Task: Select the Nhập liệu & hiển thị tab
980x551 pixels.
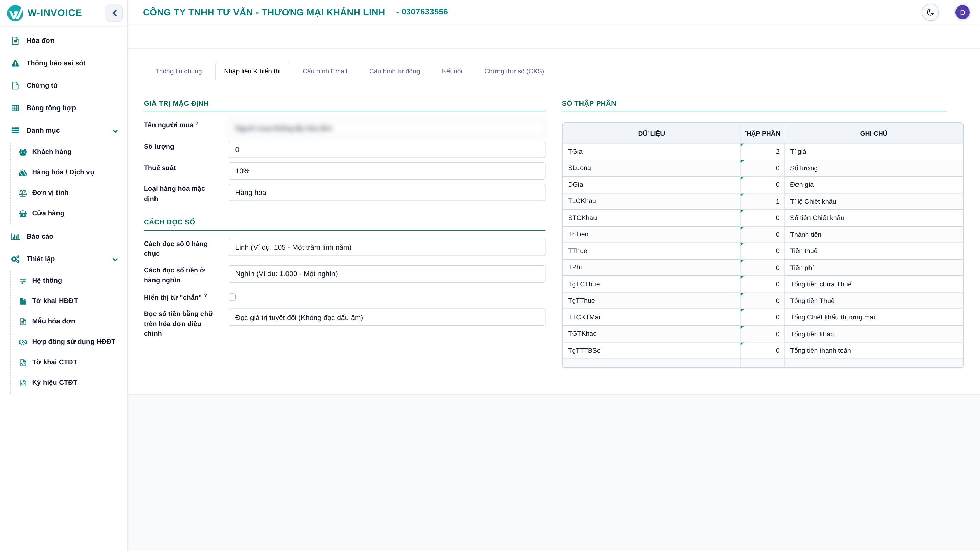Action: (252, 71)
